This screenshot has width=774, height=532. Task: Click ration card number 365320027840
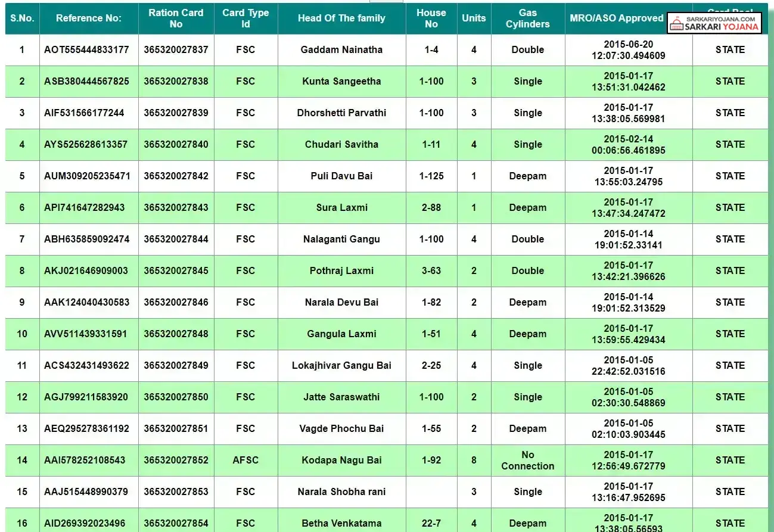point(176,145)
